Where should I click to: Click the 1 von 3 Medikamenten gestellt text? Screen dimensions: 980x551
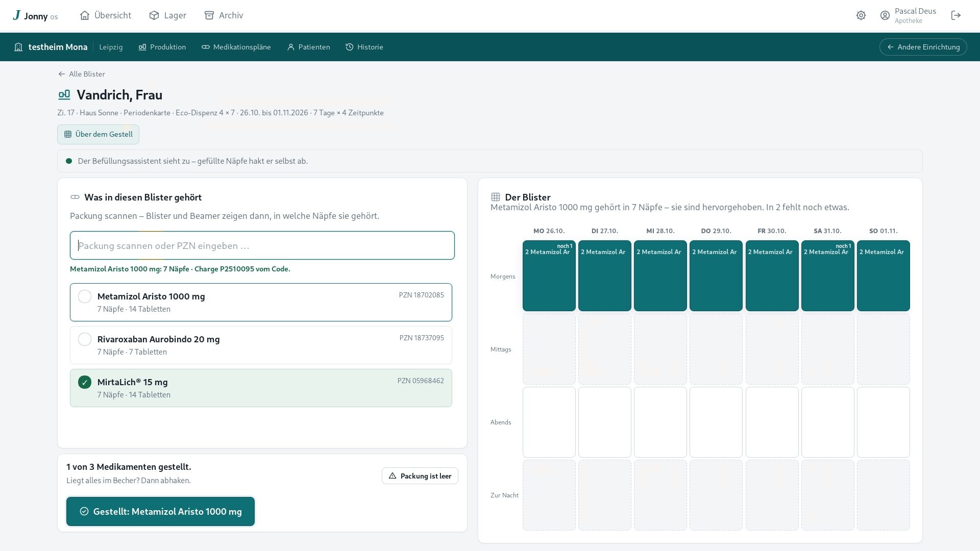coord(129,467)
